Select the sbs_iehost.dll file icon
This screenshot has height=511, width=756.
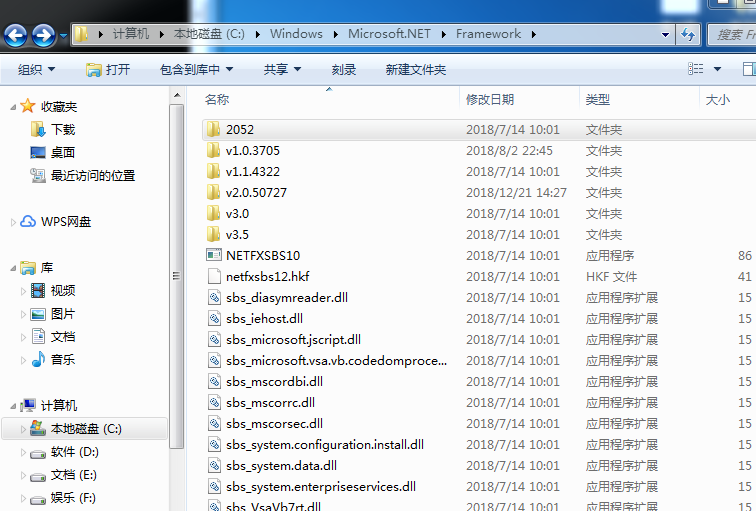(214, 318)
